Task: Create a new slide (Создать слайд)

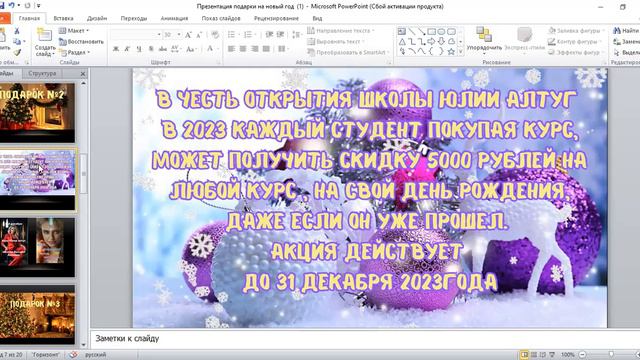Action: click(45, 42)
